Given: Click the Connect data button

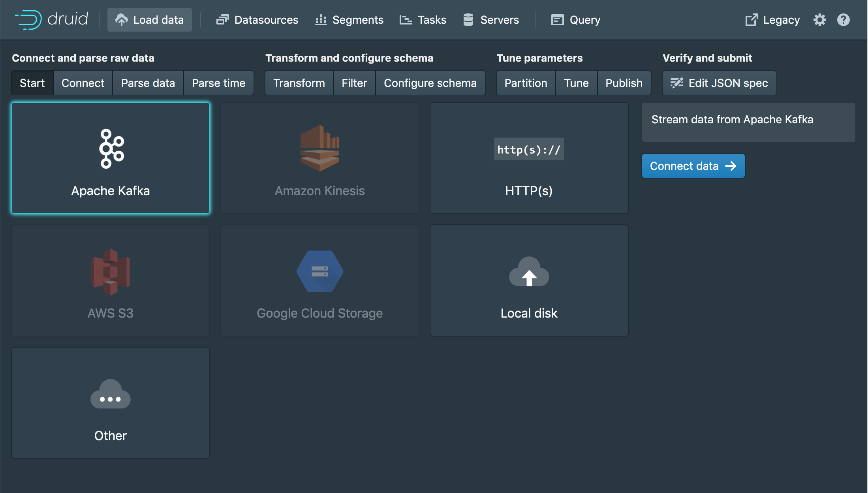Looking at the screenshot, I should (x=693, y=166).
